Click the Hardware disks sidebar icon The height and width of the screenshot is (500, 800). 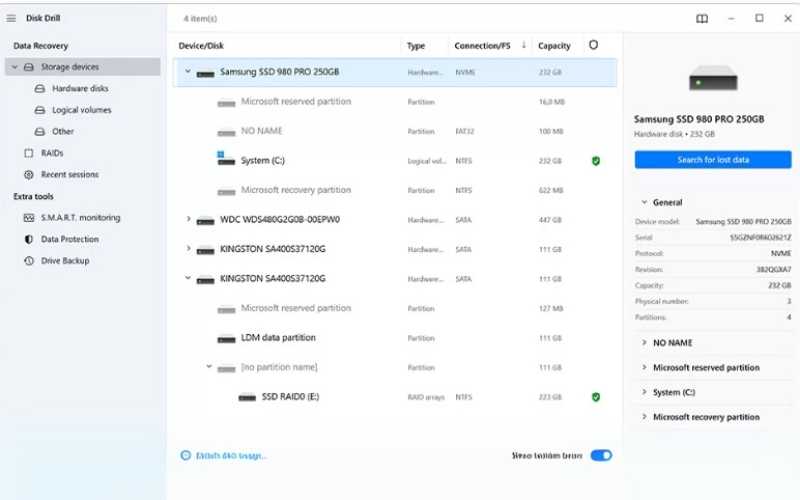[40, 88]
